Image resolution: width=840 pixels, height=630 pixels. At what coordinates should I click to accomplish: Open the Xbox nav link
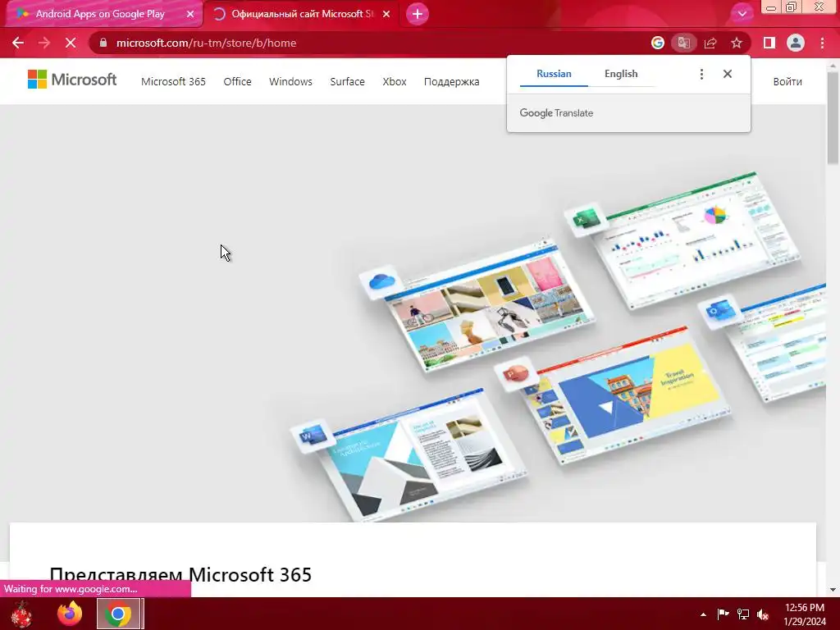pos(395,81)
